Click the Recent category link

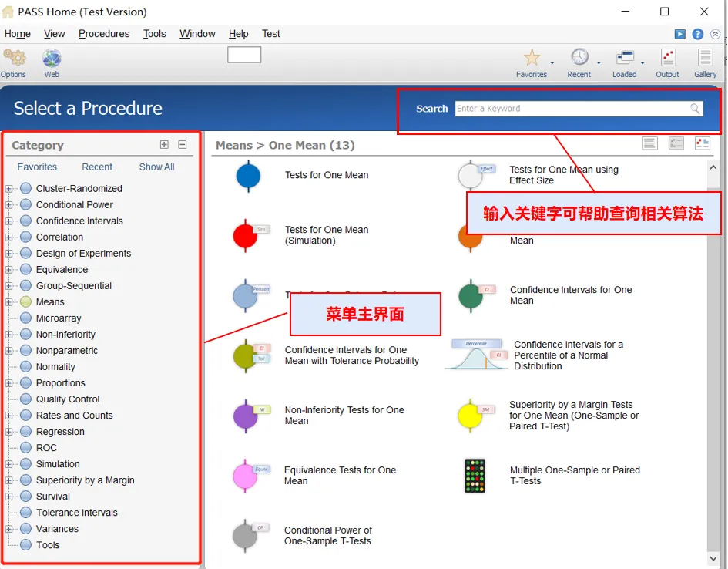97,167
